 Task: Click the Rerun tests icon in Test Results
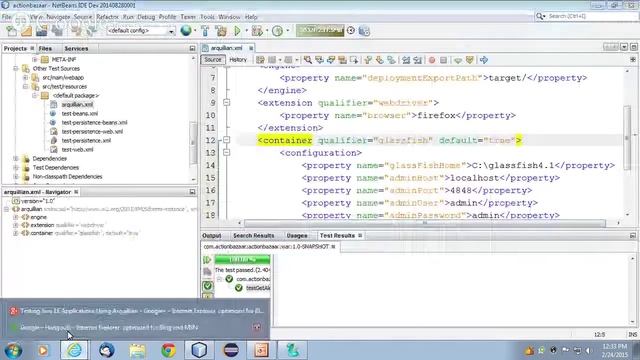(207, 260)
